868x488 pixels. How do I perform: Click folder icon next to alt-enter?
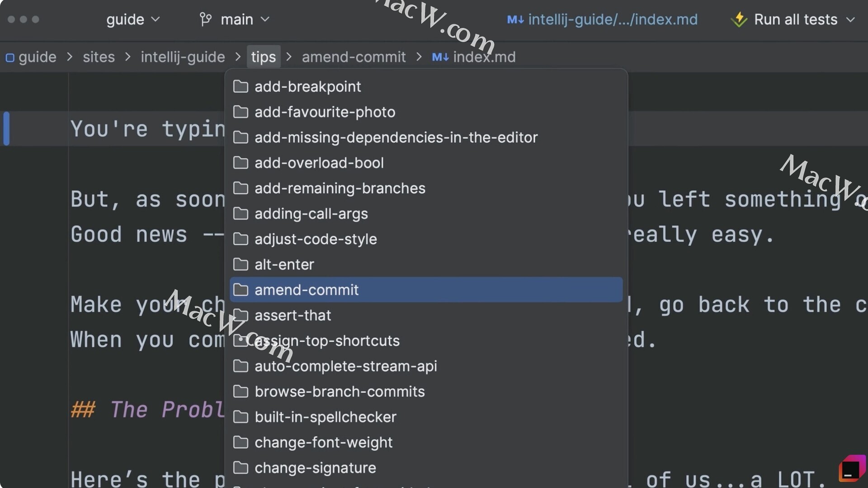(x=241, y=264)
